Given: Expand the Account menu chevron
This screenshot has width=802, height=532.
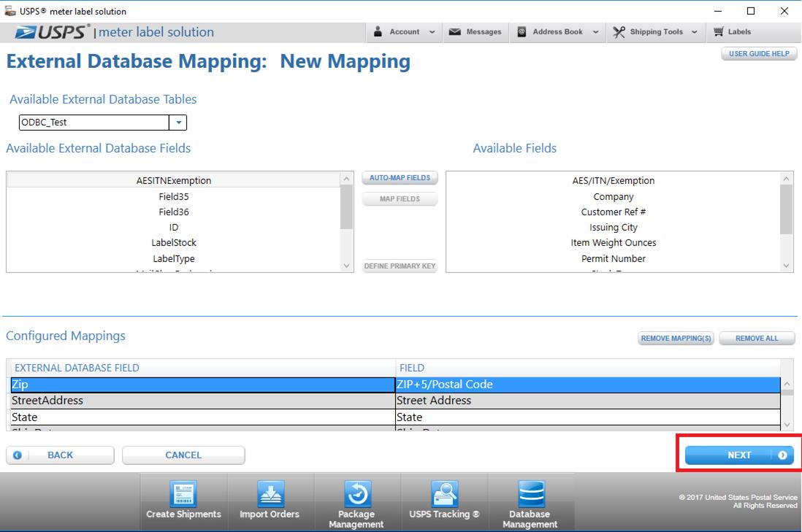Looking at the screenshot, I should pos(432,31).
